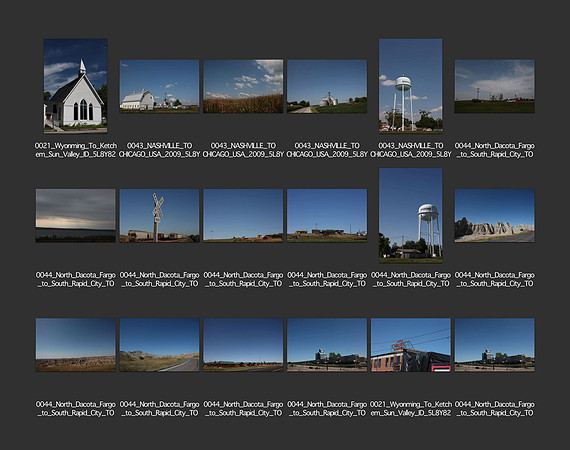The height and width of the screenshot is (450, 570).
Task: Open the Nashville water tower portrait thumbnail
Action: pos(411,86)
